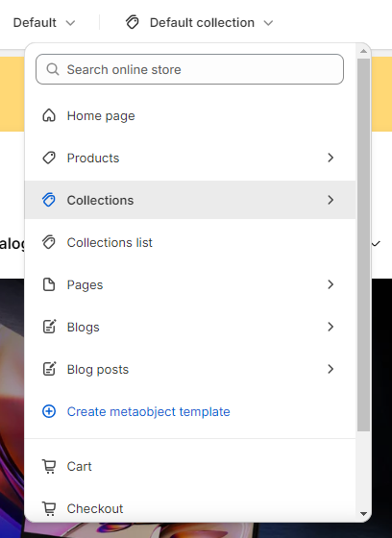
Task: Click the chevron behind the menu's right edge
Action: 377,244
